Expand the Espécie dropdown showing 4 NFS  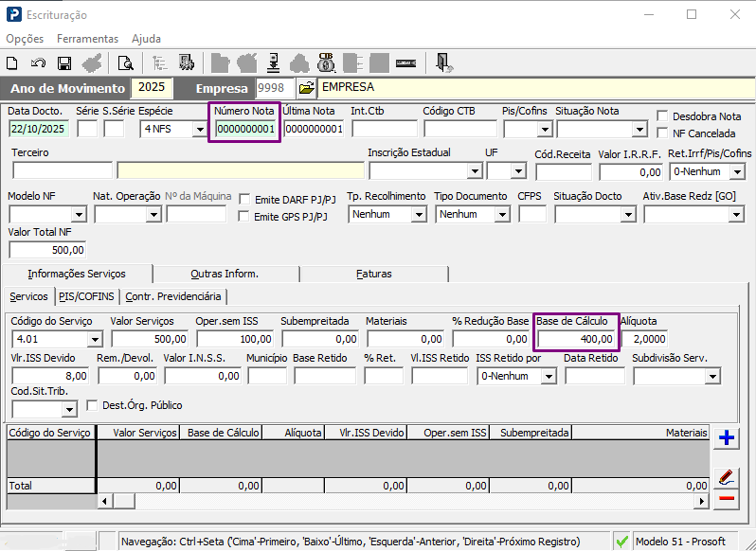198,130
